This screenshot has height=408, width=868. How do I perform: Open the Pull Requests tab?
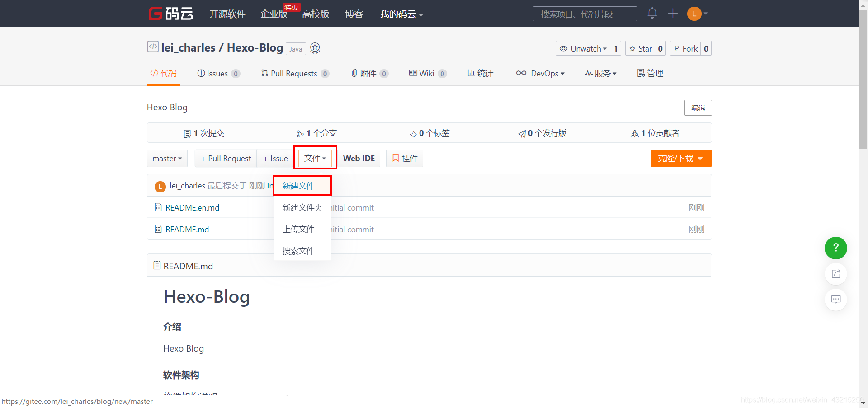click(295, 73)
